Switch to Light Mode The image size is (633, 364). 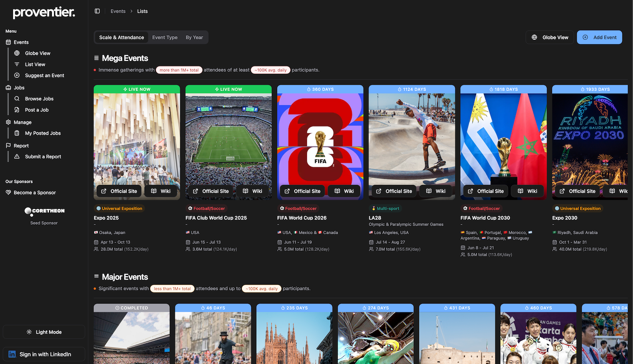[44, 332]
